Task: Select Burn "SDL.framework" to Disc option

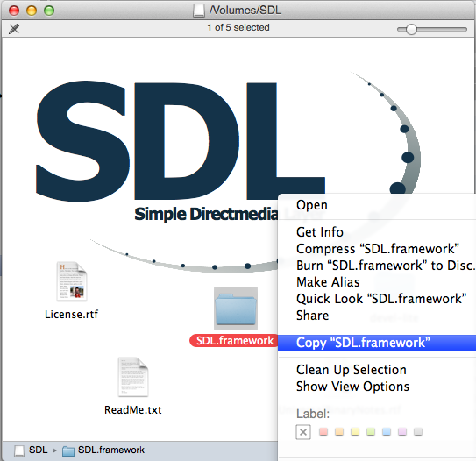Action: click(x=377, y=266)
